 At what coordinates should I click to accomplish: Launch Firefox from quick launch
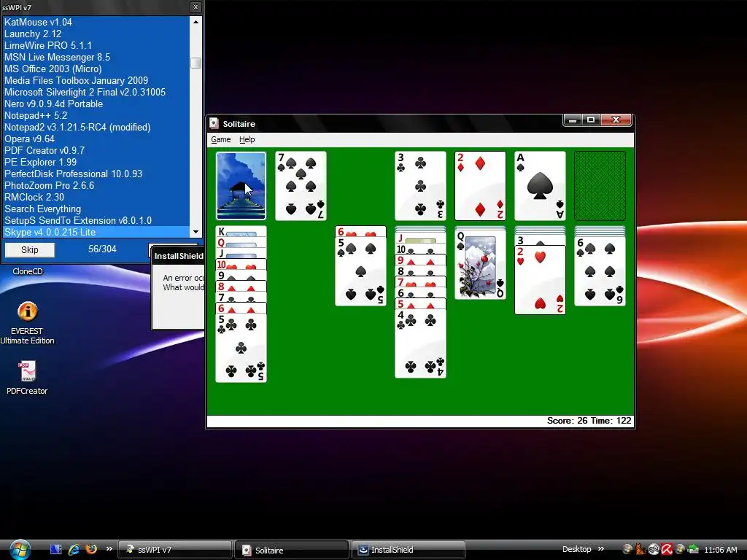[91, 549]
